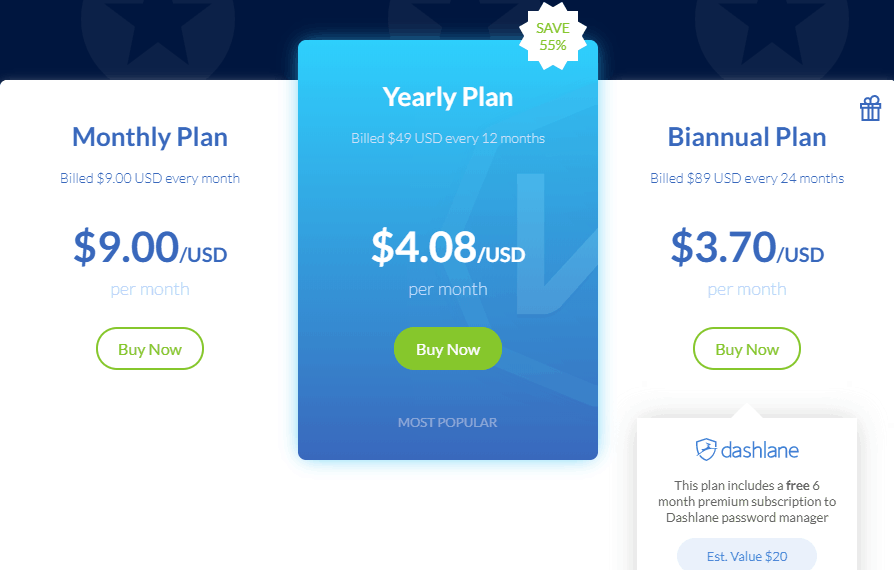Click the Dashlane free subscription description
894x570 pixels.
pos(747,502)
